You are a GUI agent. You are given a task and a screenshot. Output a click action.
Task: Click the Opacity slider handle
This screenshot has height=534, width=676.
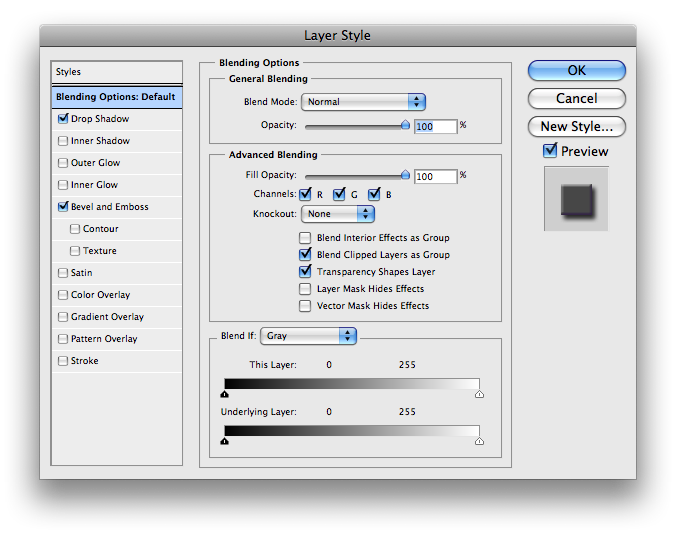tap(405, 125)
